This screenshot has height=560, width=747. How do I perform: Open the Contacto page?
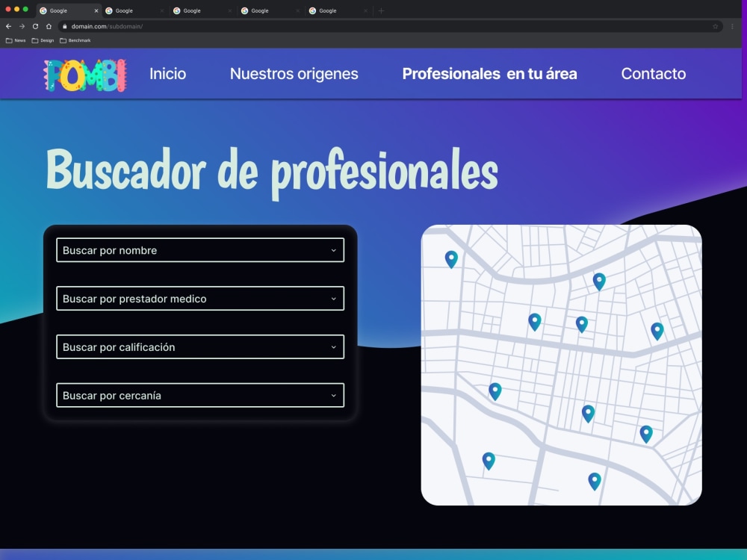tap(653, 74)
